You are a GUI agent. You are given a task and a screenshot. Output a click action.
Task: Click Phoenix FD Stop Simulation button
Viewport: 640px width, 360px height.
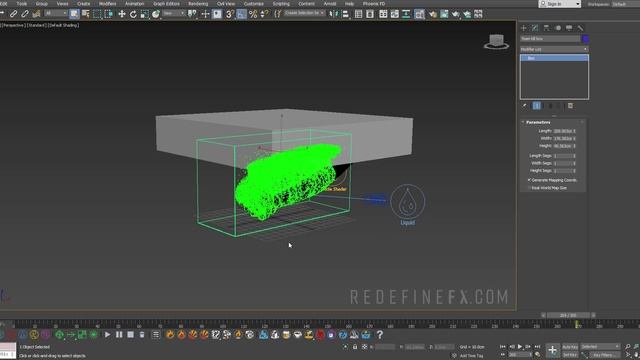130,335
